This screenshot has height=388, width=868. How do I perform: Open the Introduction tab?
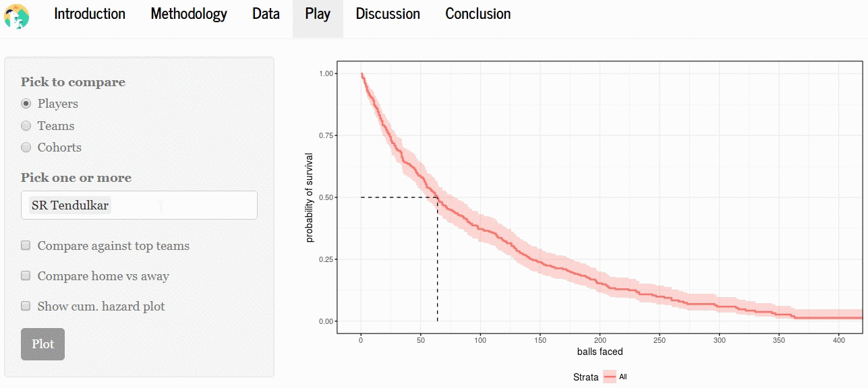pos(90,14)
